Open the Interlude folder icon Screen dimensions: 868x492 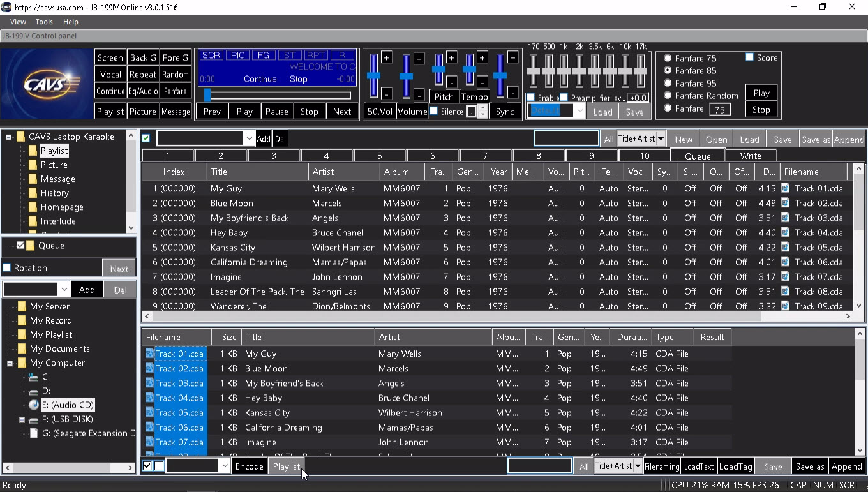coord(33,221)
